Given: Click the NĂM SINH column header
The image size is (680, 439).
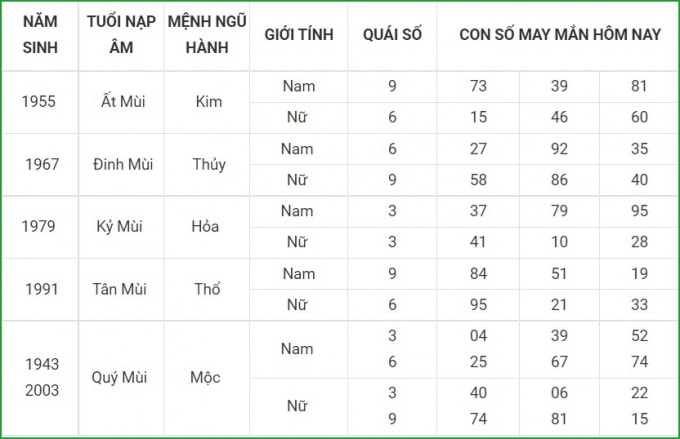Looking at the screenshot, I should [x=40, y=35].
